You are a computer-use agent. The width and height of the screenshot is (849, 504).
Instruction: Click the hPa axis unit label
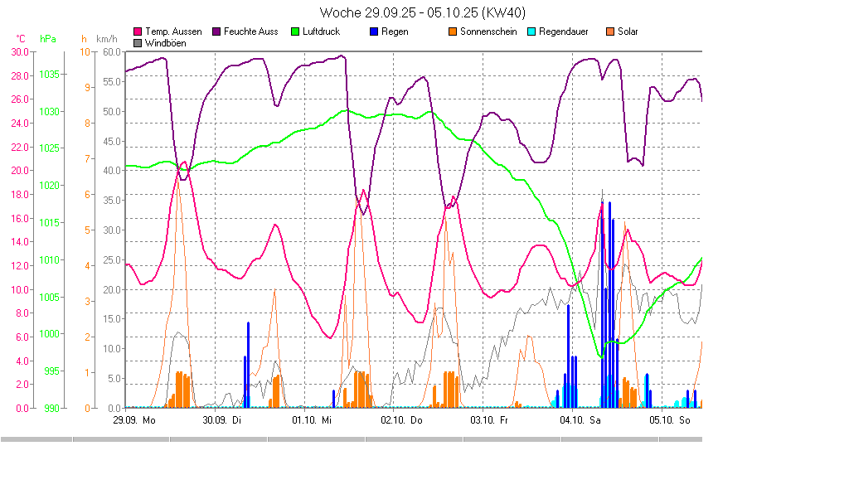48,39
